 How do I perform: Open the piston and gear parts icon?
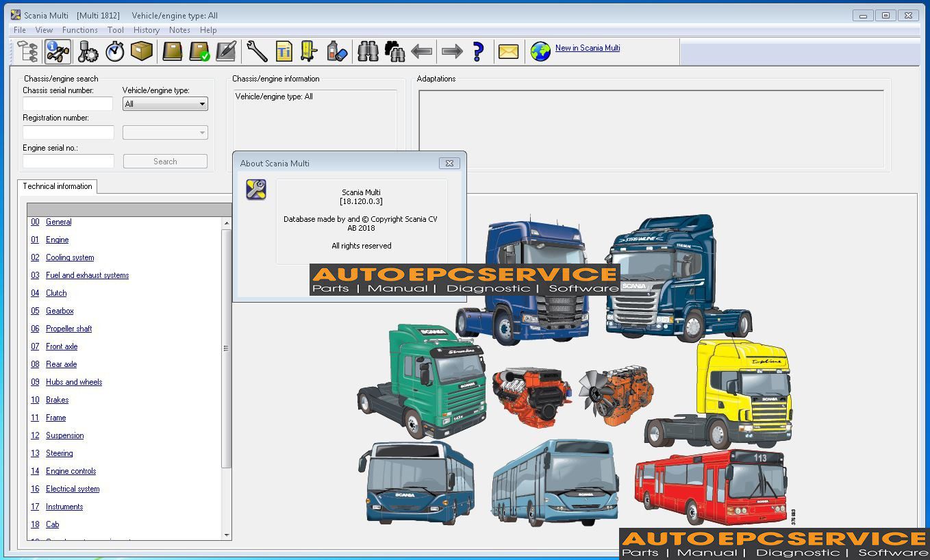pos(88,51)
